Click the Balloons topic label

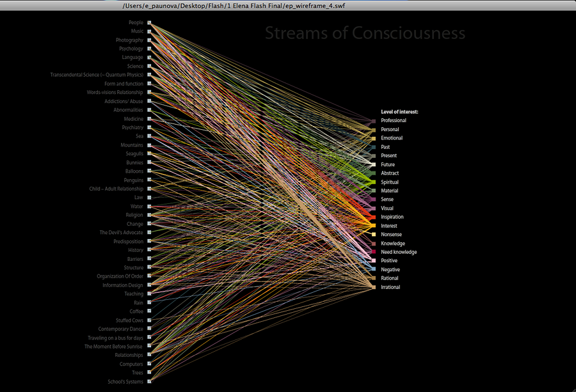(134, 171)
